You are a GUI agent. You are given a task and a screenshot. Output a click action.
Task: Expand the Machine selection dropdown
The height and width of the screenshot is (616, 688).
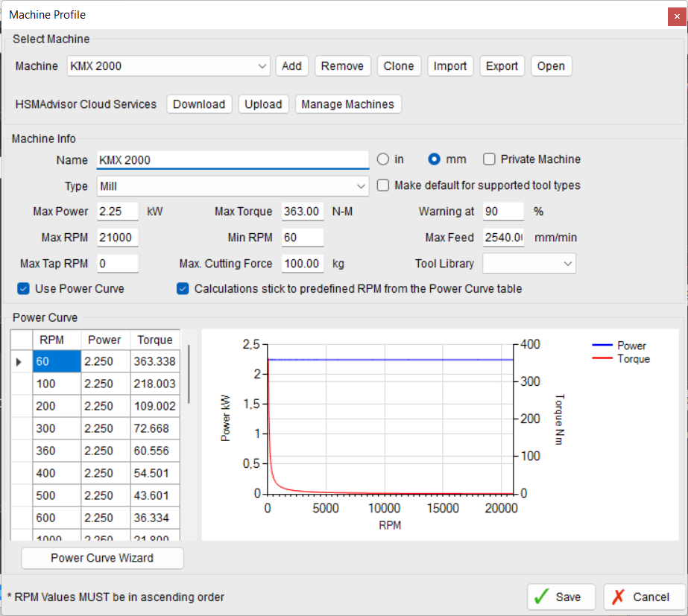pyautogui.click(x=262, y=66)
